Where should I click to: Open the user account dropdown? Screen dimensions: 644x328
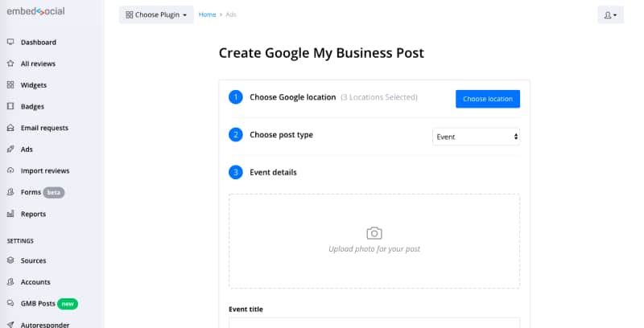(x=610, y=14)
